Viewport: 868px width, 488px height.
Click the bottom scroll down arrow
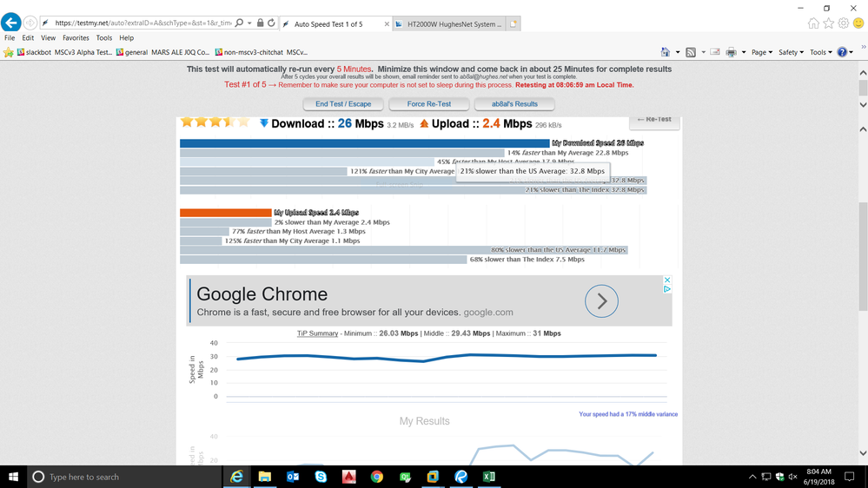(863, 453)
